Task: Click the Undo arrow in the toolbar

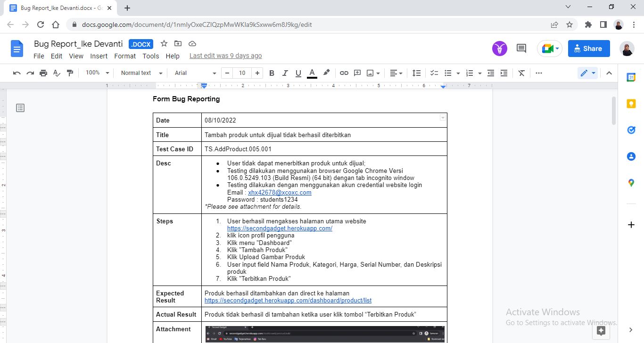Action: point(17,73)
